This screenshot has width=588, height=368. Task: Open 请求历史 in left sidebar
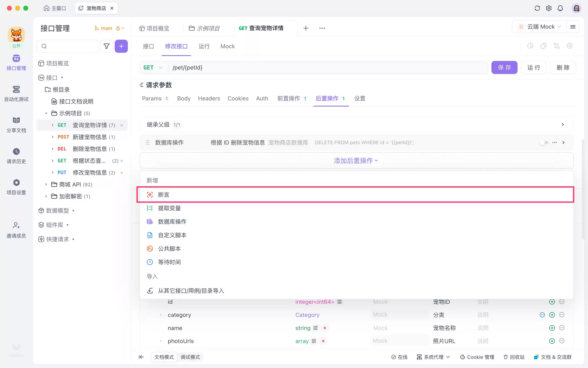click(16, 156)
